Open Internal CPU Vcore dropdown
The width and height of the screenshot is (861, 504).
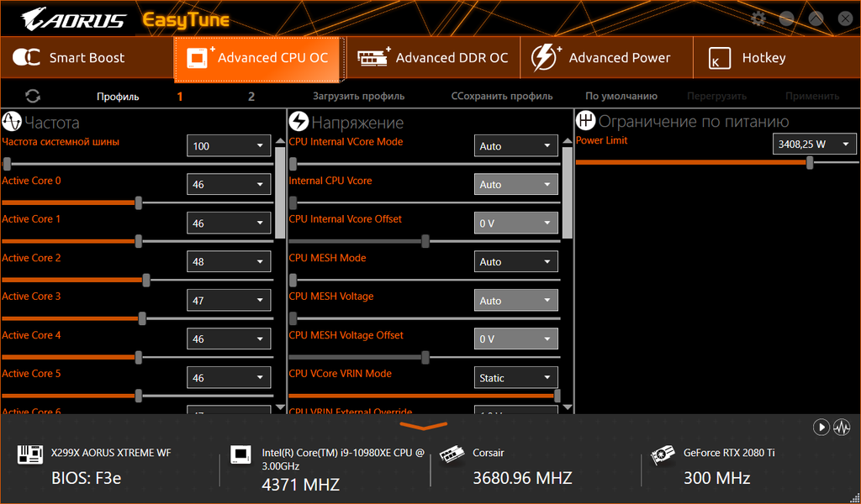(515, 184)
